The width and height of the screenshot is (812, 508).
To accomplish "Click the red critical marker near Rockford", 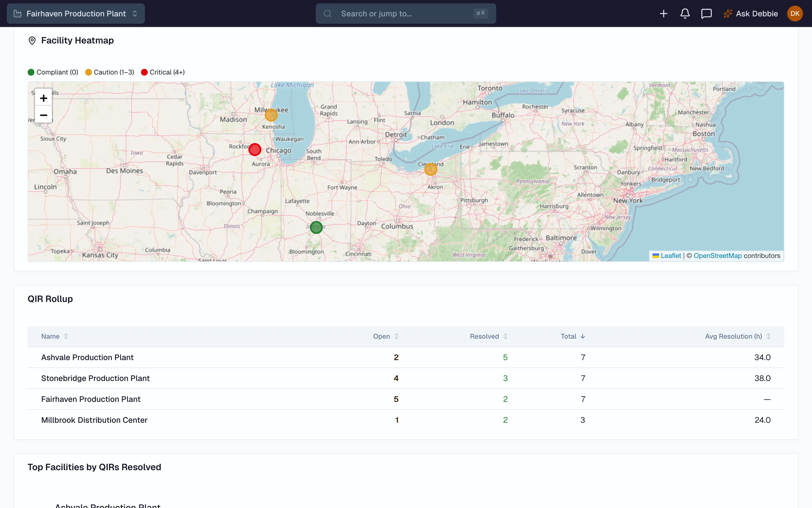I will pyautogui.click(x=255, y=150).
